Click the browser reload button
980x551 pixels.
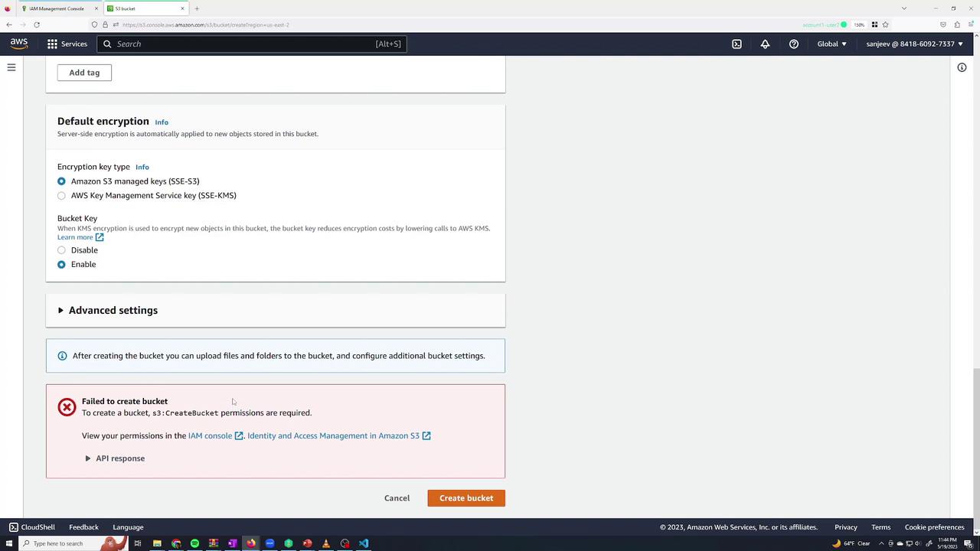tap(36, 24)
